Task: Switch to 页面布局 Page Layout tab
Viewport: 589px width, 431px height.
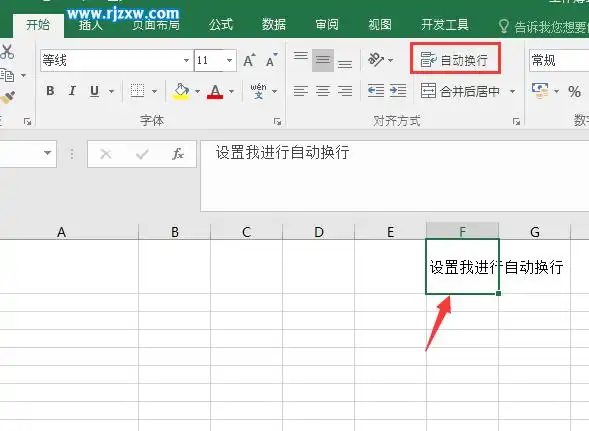Action: click(x=156, y=25)
